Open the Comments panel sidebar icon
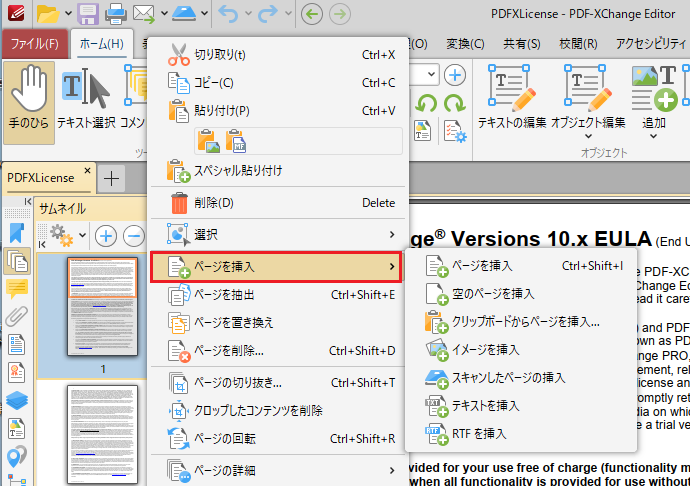This screenshot has height=486, width=690. pyautogui.click(x=17, y=289)
